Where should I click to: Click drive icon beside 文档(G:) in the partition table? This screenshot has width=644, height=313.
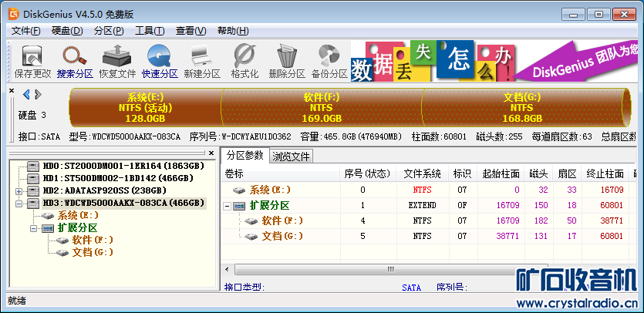[x=251, y=236]
